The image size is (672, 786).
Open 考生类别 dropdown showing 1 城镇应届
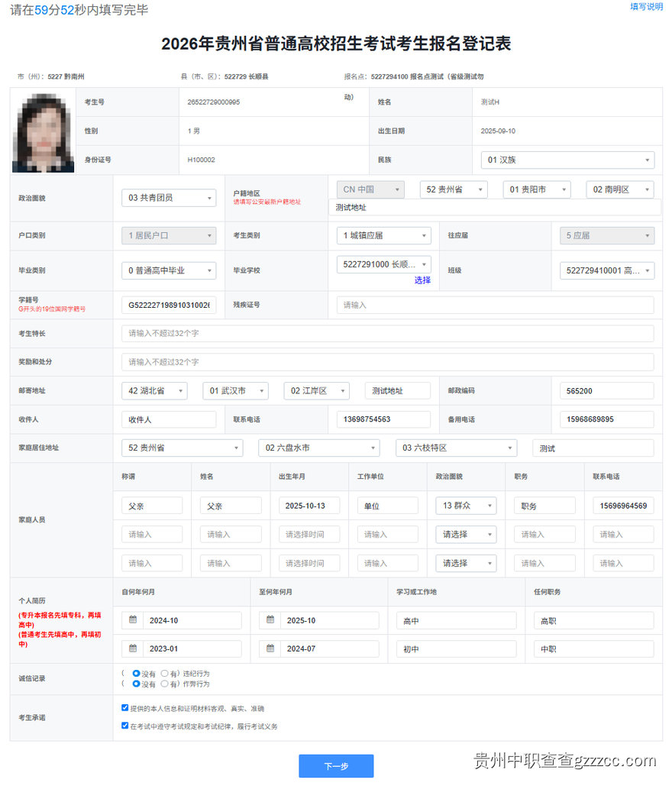coord(383,236)
